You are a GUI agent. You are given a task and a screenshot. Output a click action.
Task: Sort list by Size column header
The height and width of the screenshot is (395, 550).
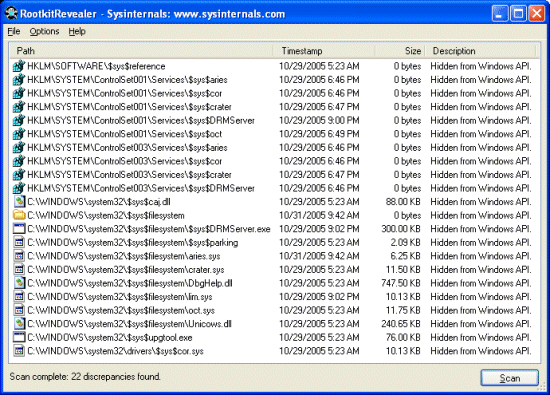point(400,51)
